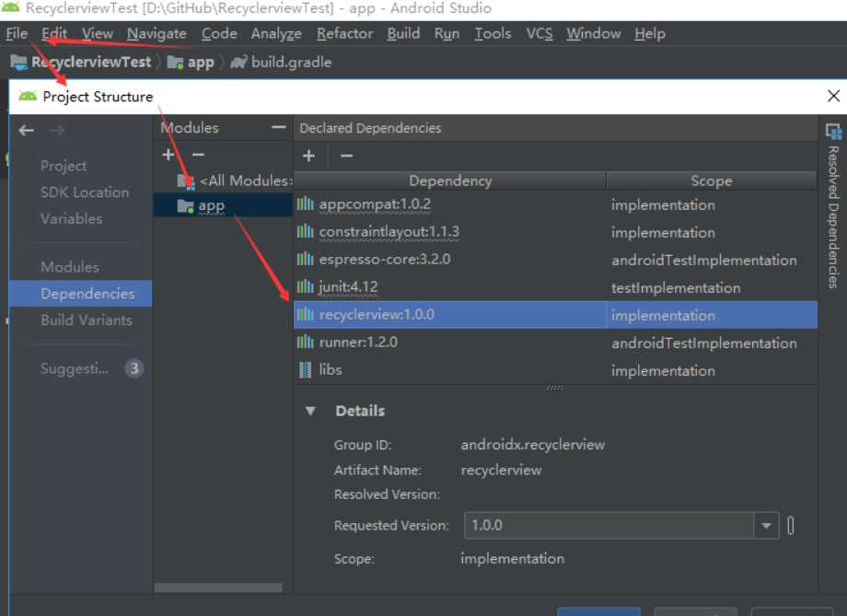Select Project in the left sidebar
This screenshot has height=616, width=847.
tap(64, 166)
